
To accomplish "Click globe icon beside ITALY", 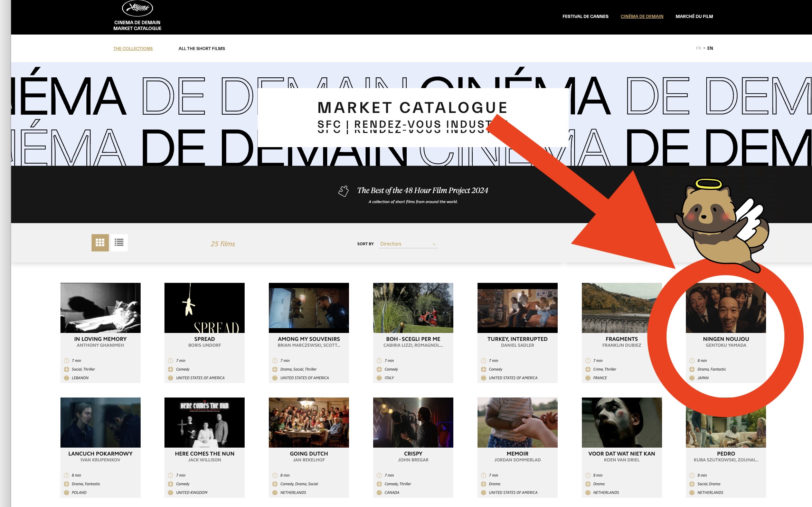I will [x=379, y=378].
